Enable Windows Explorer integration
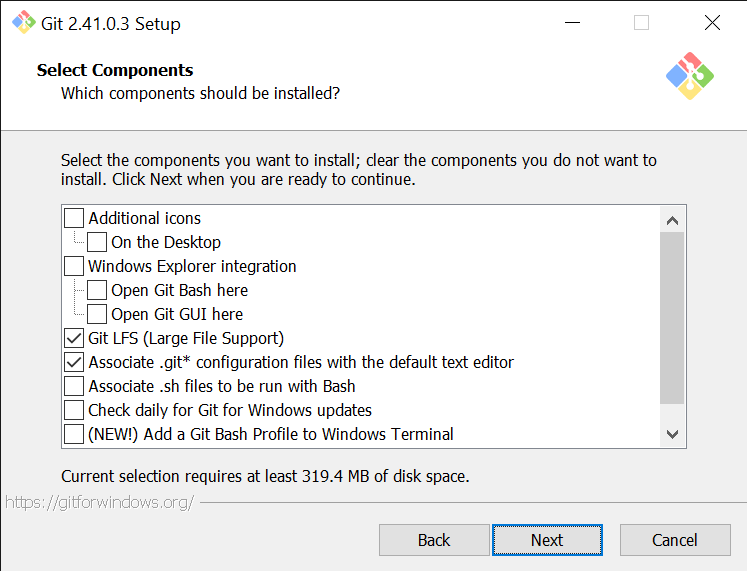The height and width of the screenshot is (571, 747). (74, 266)
